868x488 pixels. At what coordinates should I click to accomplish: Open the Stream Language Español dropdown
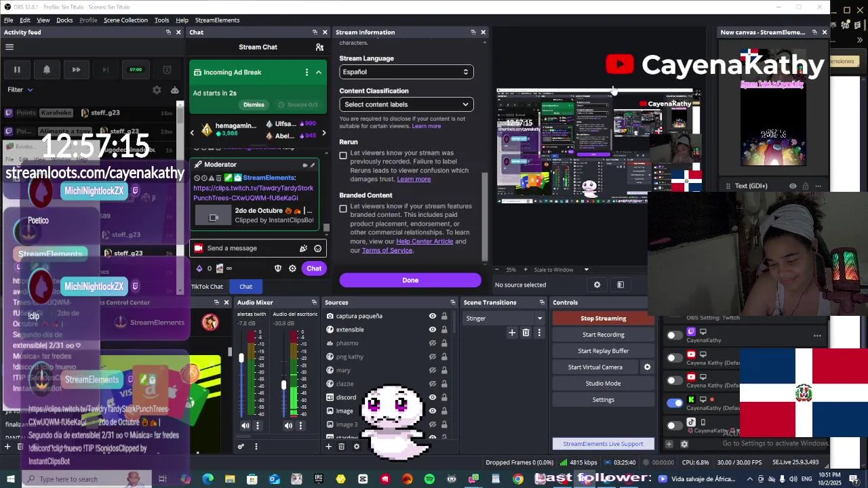[406, 72]
